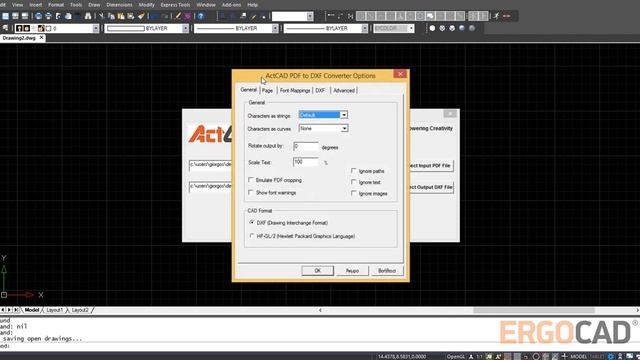This screenshot has width=640, height=360.
Task: Click the settings gear icon in status bar
Action: tap(611, 356)
